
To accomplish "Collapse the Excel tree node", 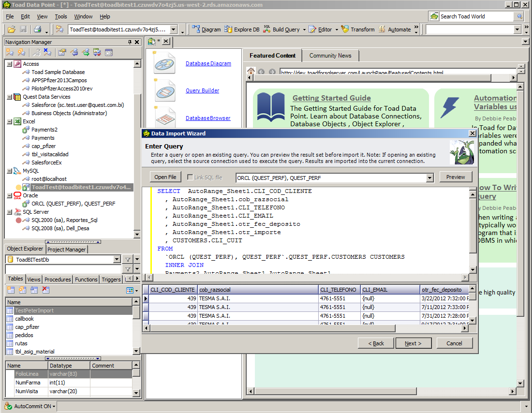I will click(10, 121).
